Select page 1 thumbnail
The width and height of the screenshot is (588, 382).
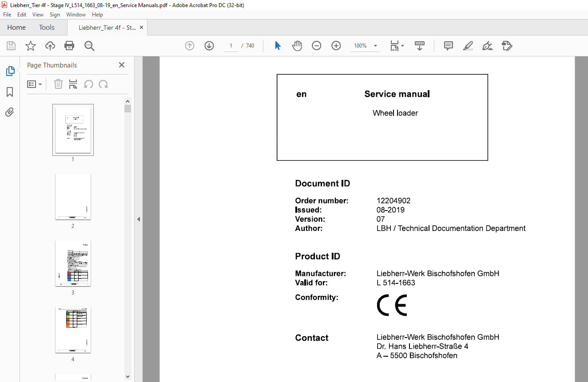(73, 130)
